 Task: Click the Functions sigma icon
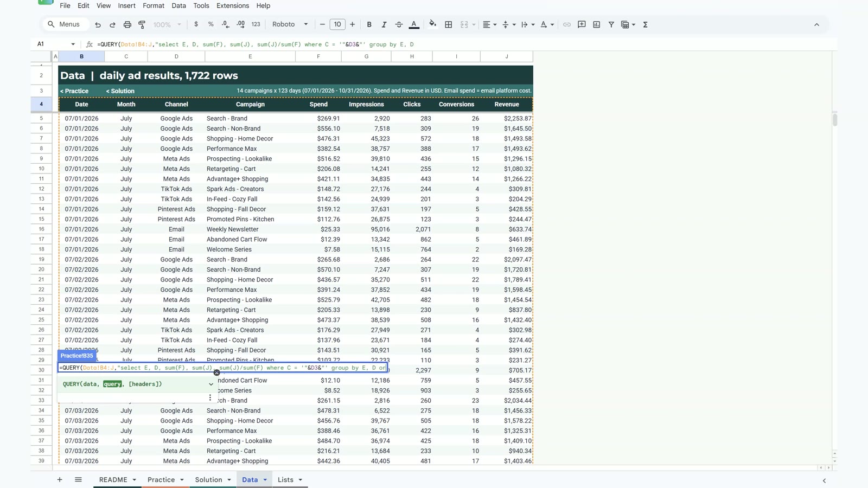[x=645, y=24]
